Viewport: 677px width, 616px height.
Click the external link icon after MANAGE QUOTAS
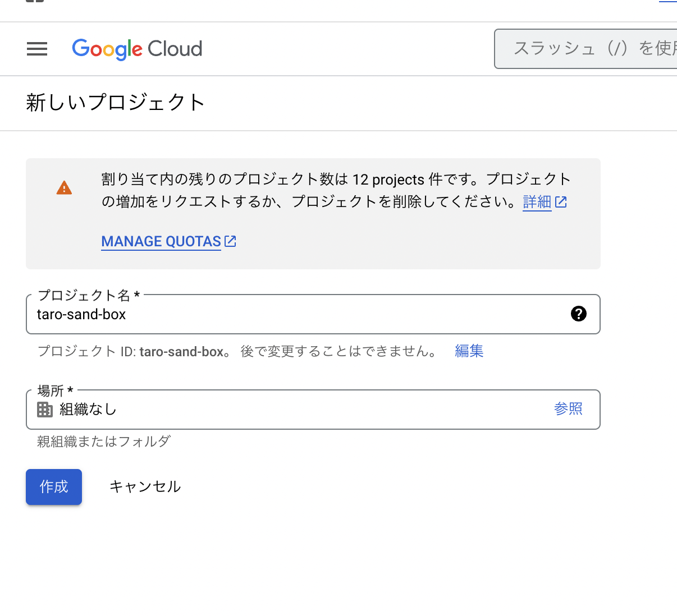point(230,241)
